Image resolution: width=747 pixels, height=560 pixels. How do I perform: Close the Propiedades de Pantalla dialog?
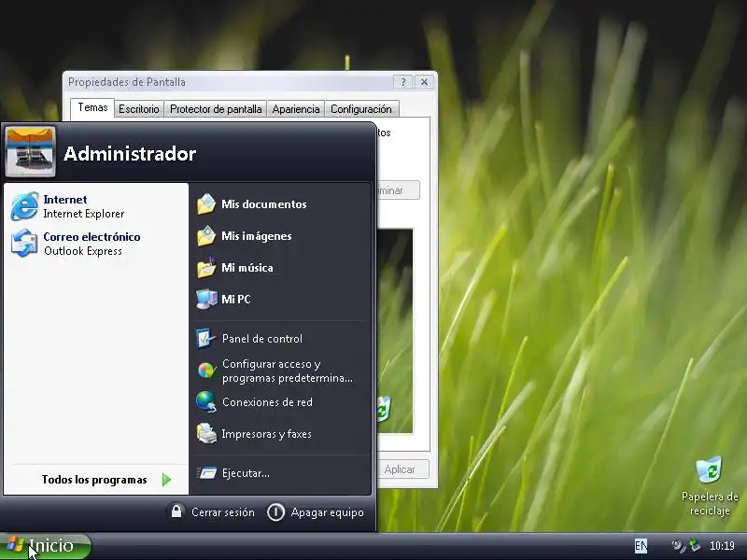424,82
